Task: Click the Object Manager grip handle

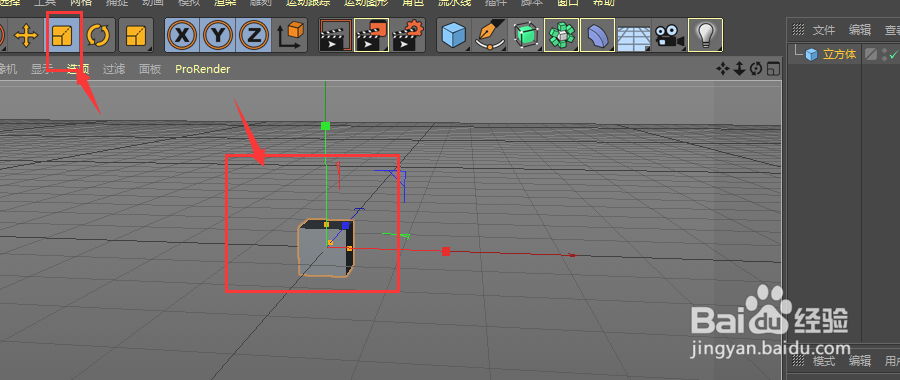Action: coord(798,30)
